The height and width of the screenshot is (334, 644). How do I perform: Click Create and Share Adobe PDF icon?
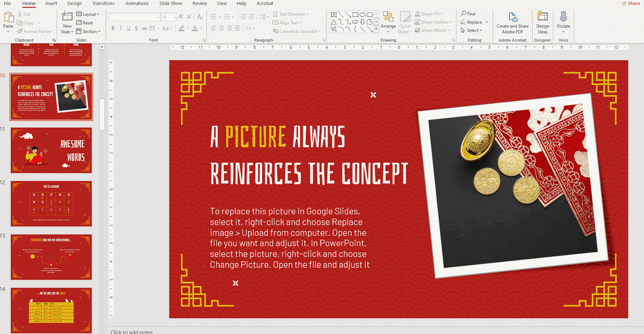click(512, 17)
